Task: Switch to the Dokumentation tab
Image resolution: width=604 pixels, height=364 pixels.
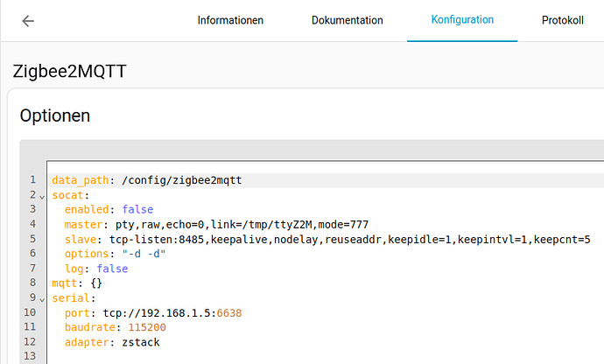Action: click(x=347, y=20)
